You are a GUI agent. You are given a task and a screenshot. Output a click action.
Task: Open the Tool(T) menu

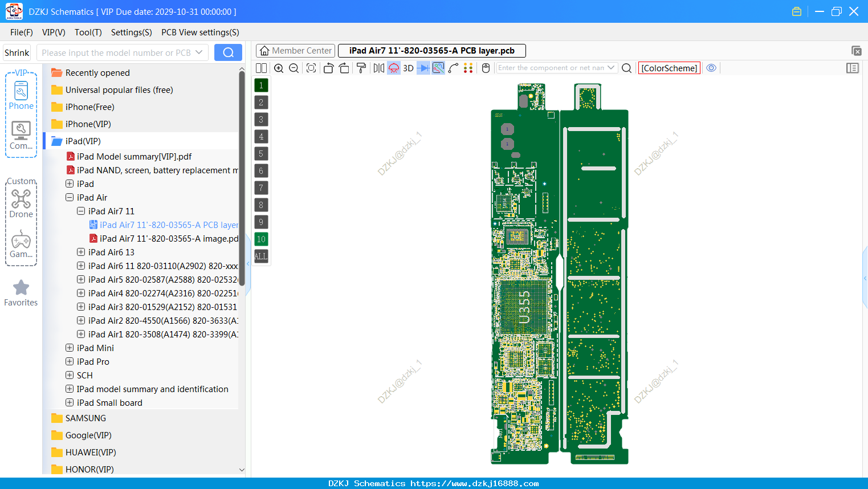(88, 32)
